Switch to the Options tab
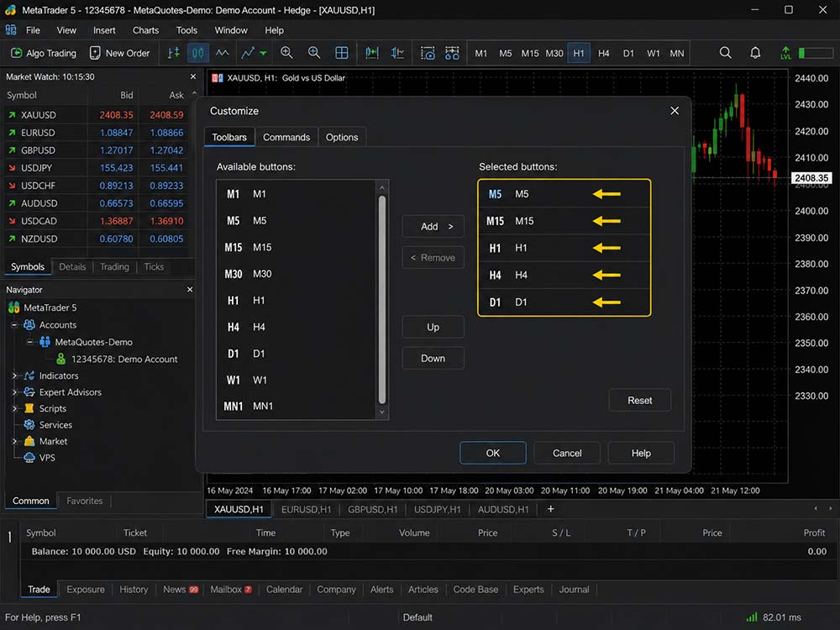 click(342, 137)
